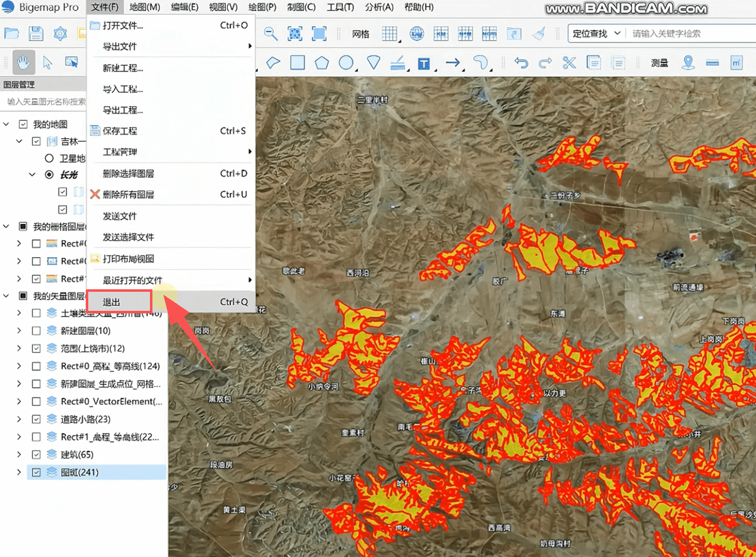Screen dimensions: 756x557
Task: Expand the 图斑(241) layer node
Action: (19, 472)
